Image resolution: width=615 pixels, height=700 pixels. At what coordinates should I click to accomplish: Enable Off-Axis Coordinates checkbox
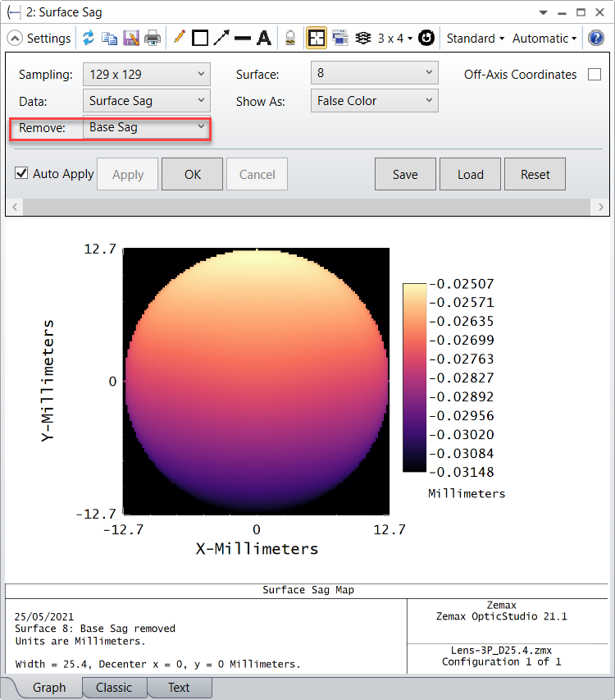(594, 74)
